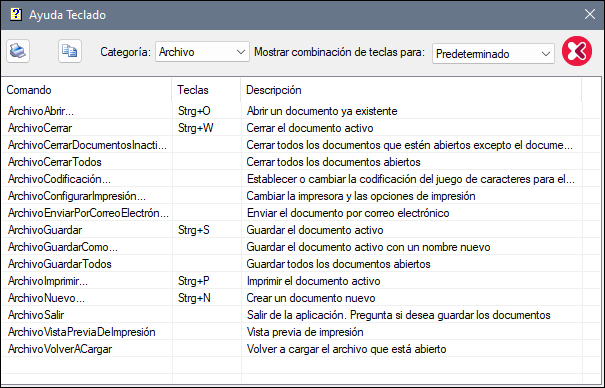Select the ArchivoSalir command
The width and height of the screenshot is (605, 388).
pos(36,315)
